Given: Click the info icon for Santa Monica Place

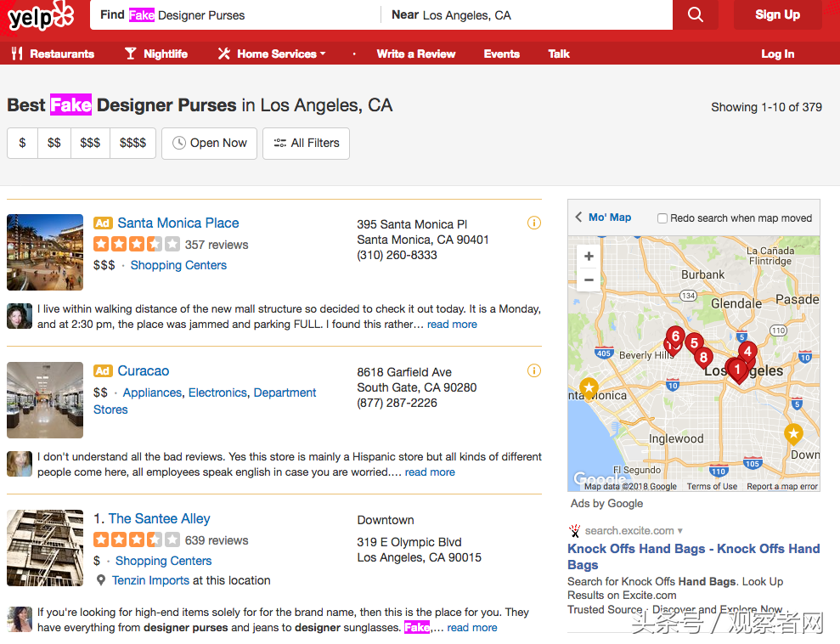Looking at the screenshot, I should coord(534,223).
